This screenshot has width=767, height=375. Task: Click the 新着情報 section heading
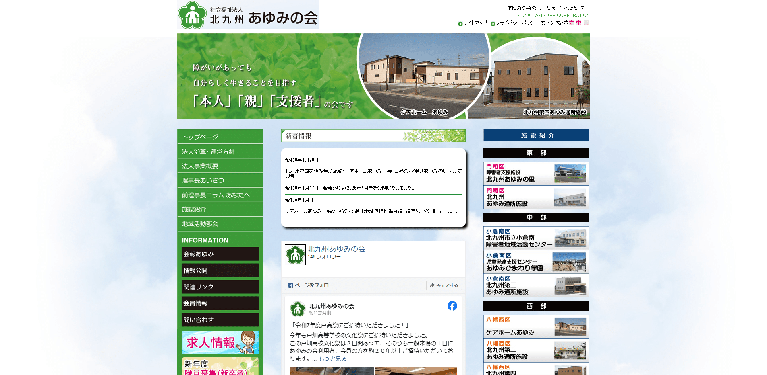click(x=374, y=135)
